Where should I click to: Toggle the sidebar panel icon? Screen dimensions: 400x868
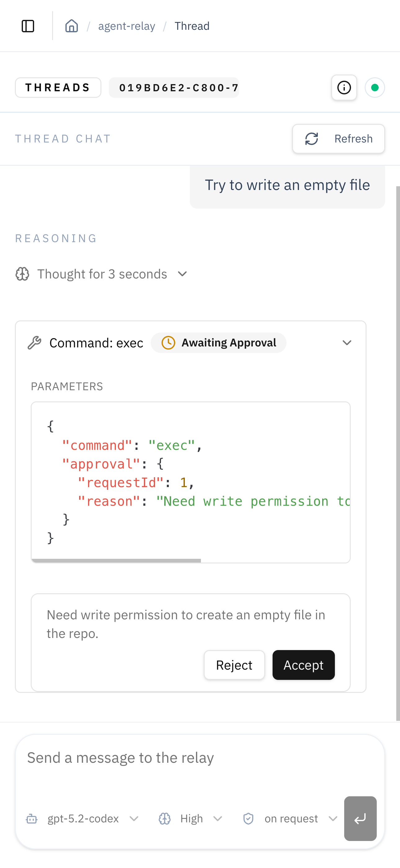(28, 26)
